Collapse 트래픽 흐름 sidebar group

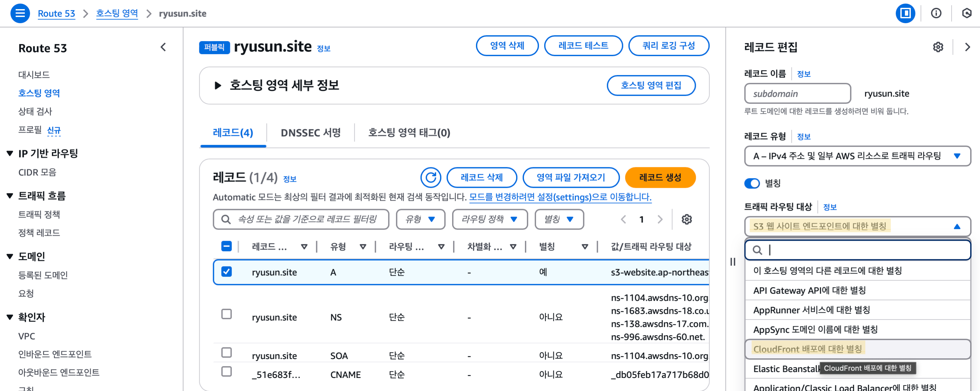pos(10,195)
